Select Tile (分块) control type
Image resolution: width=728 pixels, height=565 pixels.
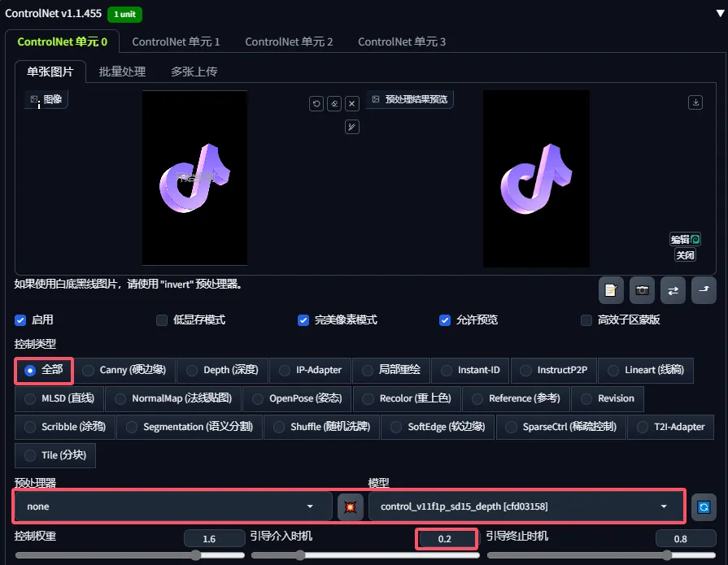[x=55, y=455]
